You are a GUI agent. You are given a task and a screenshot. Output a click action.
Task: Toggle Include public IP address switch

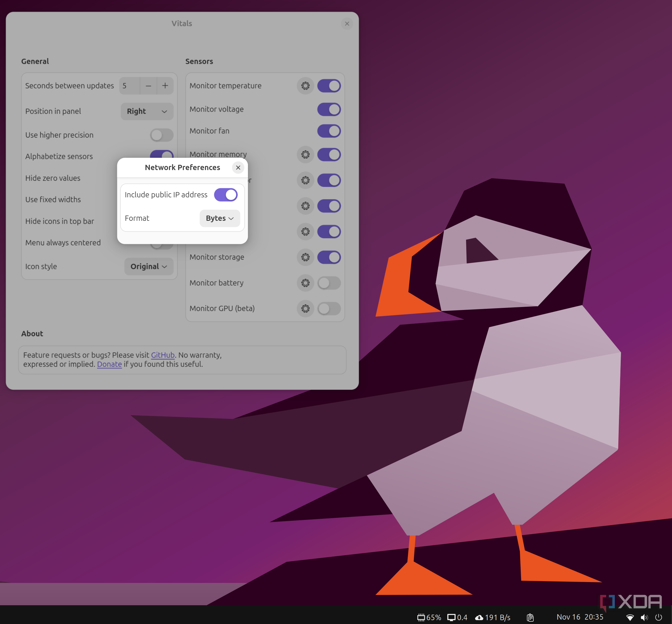click(x=226, y=195)
